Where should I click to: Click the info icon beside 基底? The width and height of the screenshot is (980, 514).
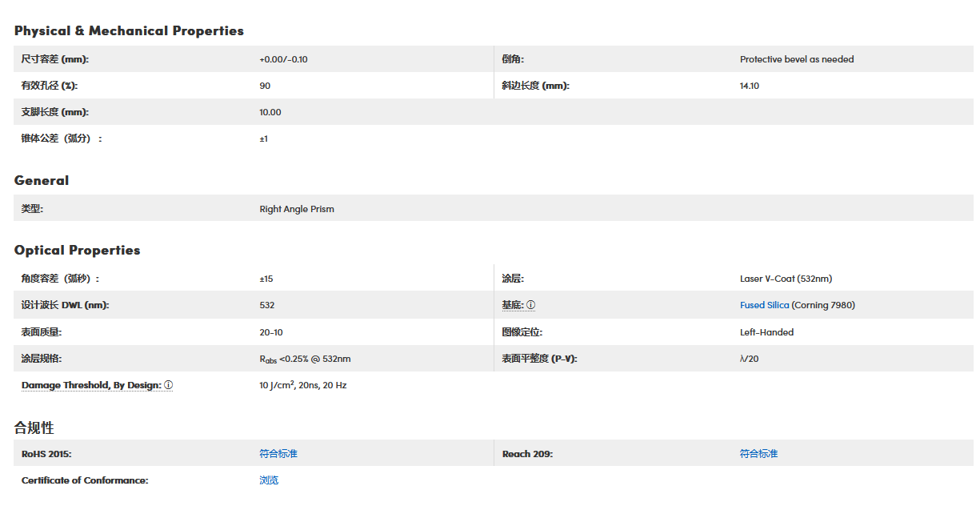tap(530, 305)
